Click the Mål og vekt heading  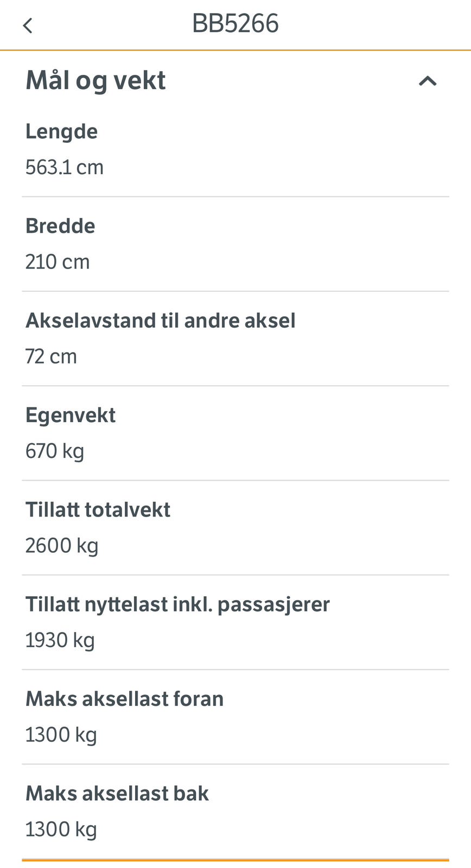pos(96,80)
